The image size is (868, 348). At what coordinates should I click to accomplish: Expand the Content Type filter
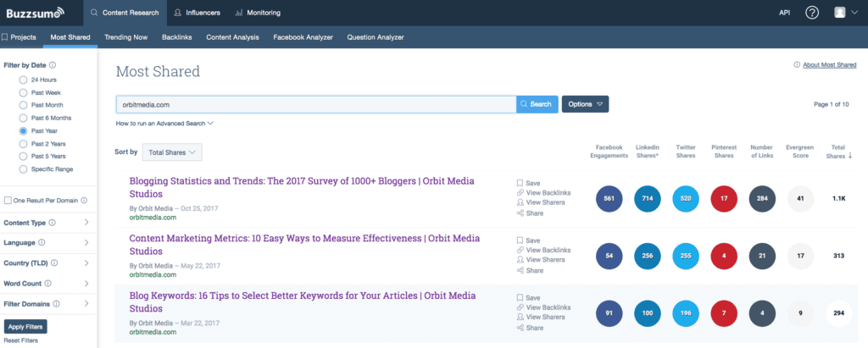pyautogui.click(x=86, y=223)
